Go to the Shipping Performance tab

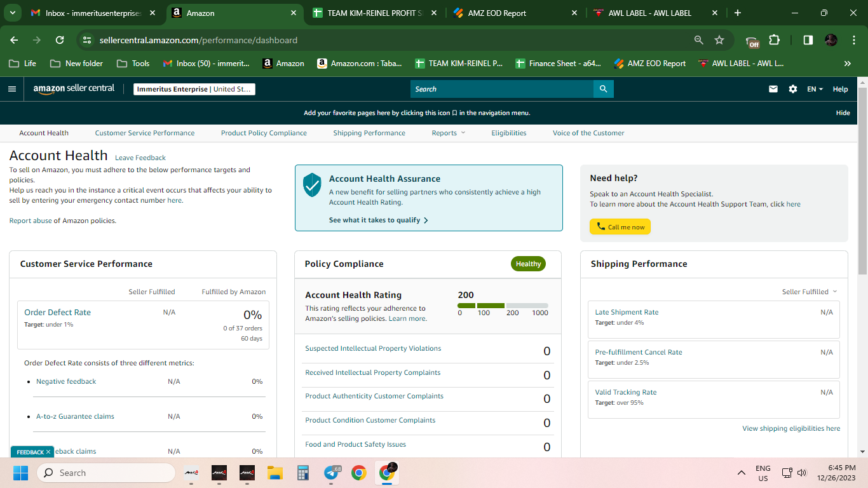pyautogui.click(x=369, y=133)
